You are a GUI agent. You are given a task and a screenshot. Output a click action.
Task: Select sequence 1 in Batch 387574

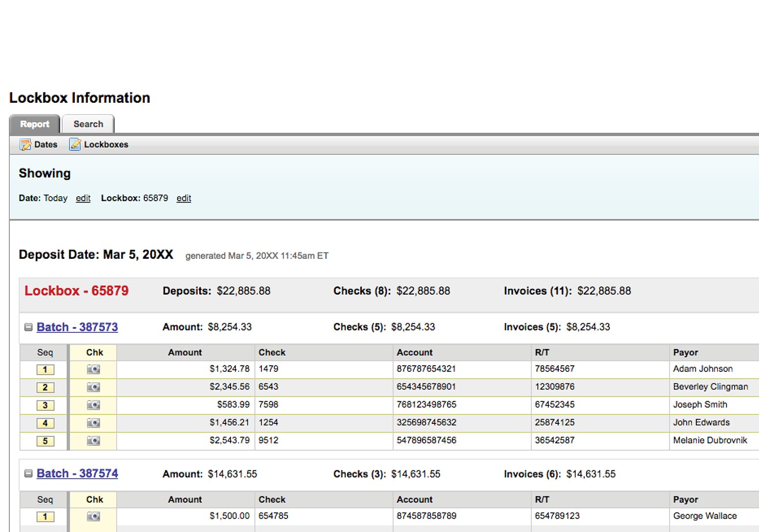tap(45, 516)
